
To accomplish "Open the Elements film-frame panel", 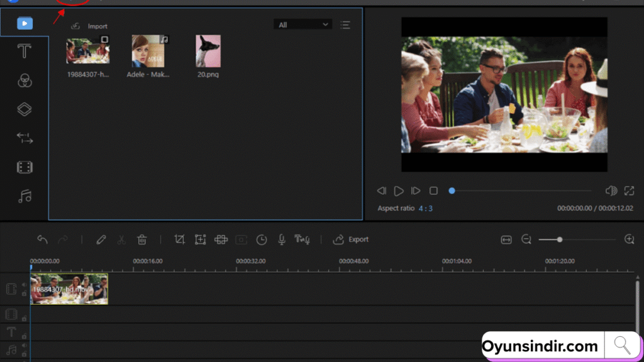I will [x=25, y=167].
